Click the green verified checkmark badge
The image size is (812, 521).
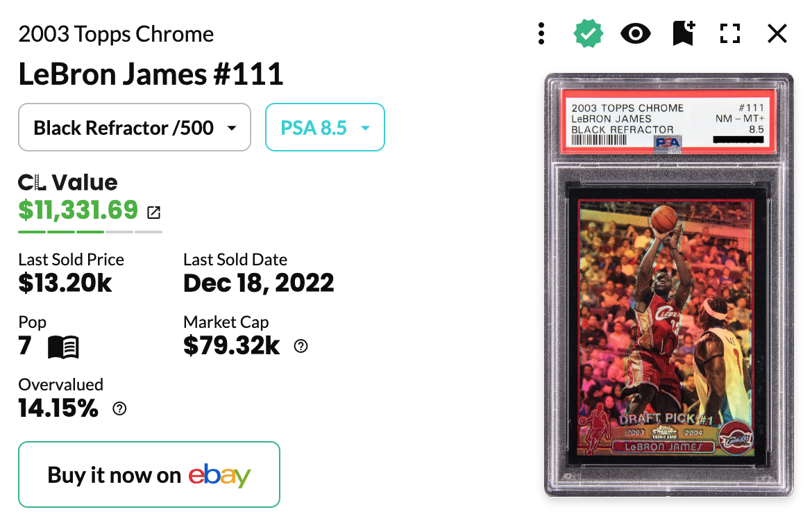point(589,34)
